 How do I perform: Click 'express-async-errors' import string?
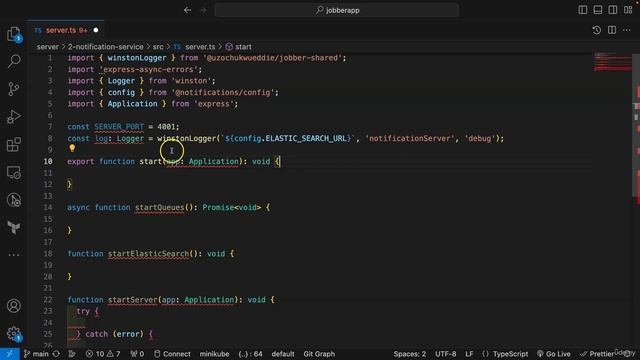tap(148, 69)
